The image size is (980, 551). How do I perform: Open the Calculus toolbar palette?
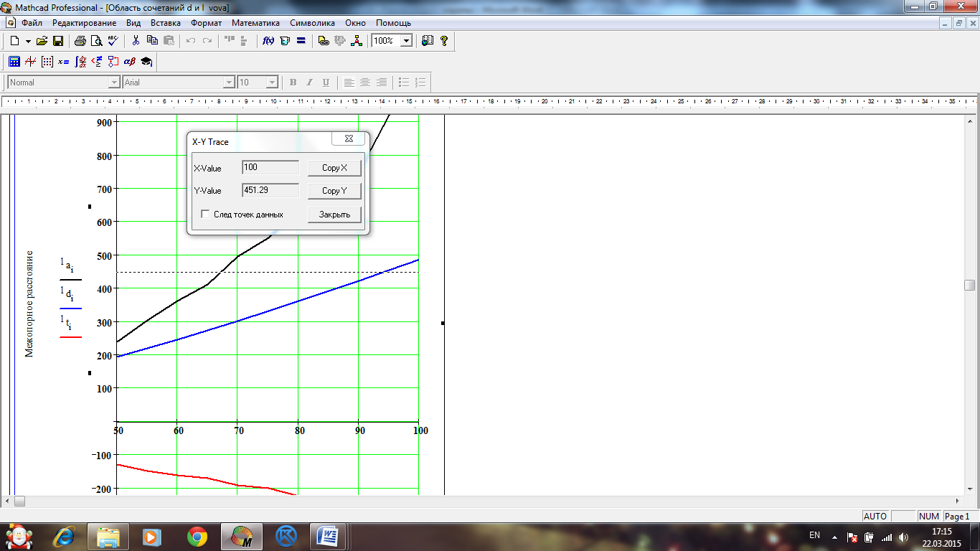click(81, 62)
